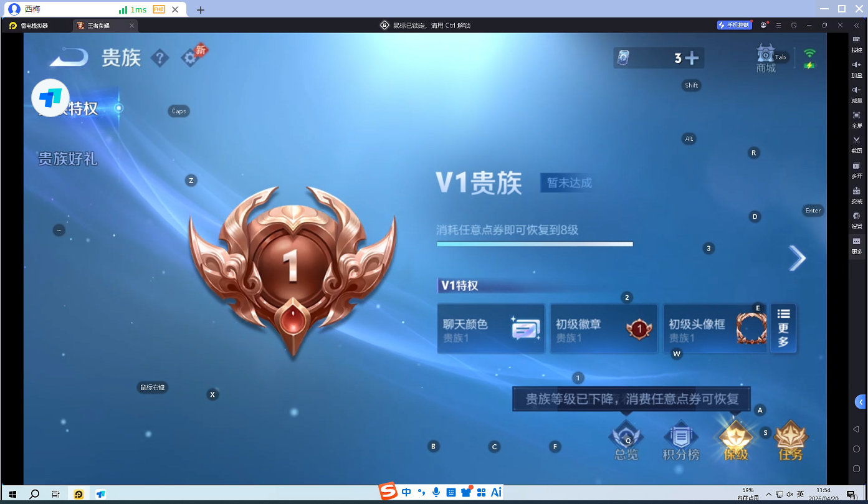Close the 王者荣耀 tab

coord(131,26)
